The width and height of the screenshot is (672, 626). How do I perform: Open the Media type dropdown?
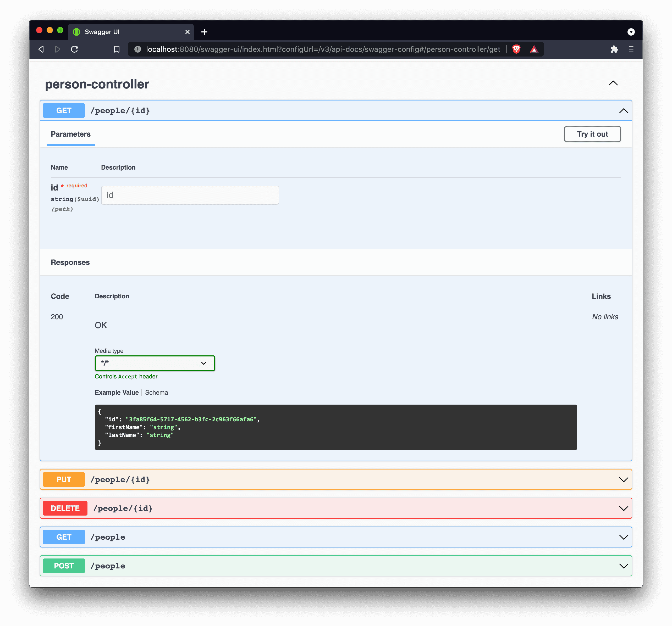pyautogui.click(x=155, y=363)
